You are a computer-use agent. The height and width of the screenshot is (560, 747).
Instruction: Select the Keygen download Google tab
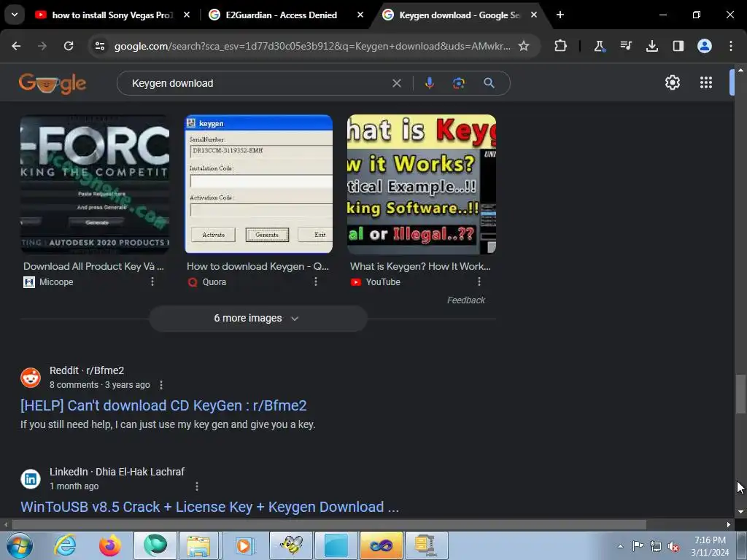point(460,15)
